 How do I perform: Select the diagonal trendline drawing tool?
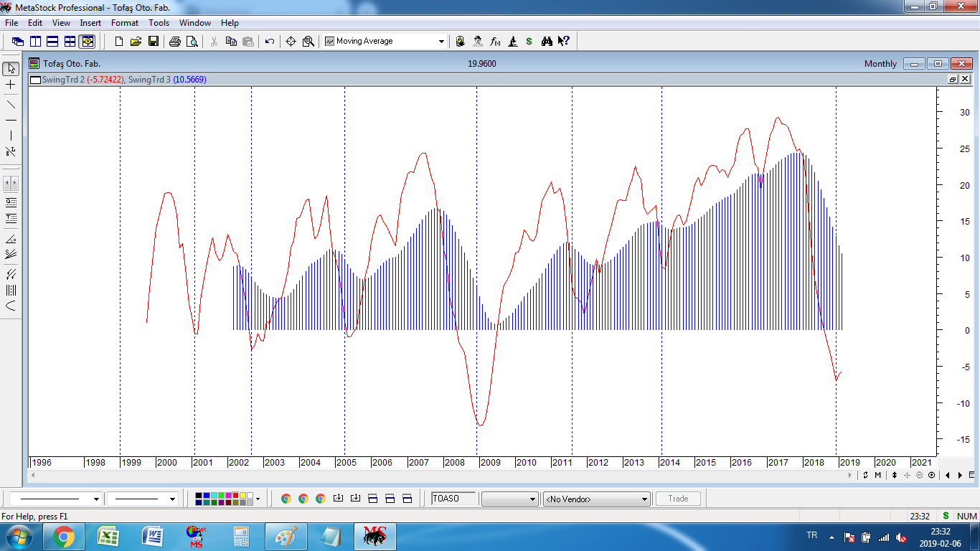tap(11, 103)
